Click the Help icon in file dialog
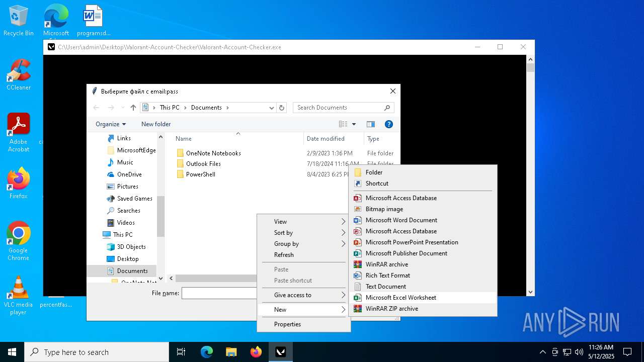 (x=388, y=124)
